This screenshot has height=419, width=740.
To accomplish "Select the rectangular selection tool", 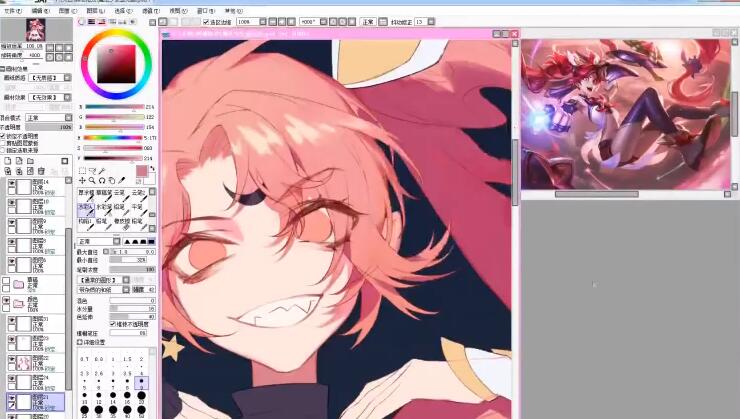I will 82,171.
